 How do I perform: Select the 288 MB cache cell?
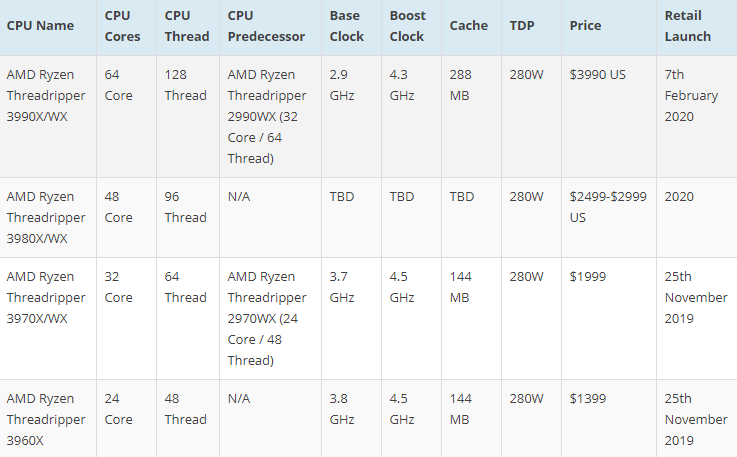[x=471, y=117]
